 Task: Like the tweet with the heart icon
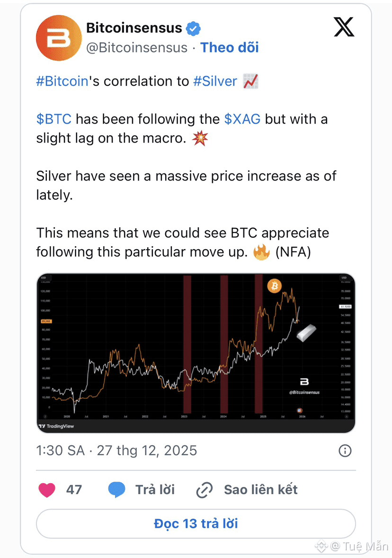[x=47, y=490]
